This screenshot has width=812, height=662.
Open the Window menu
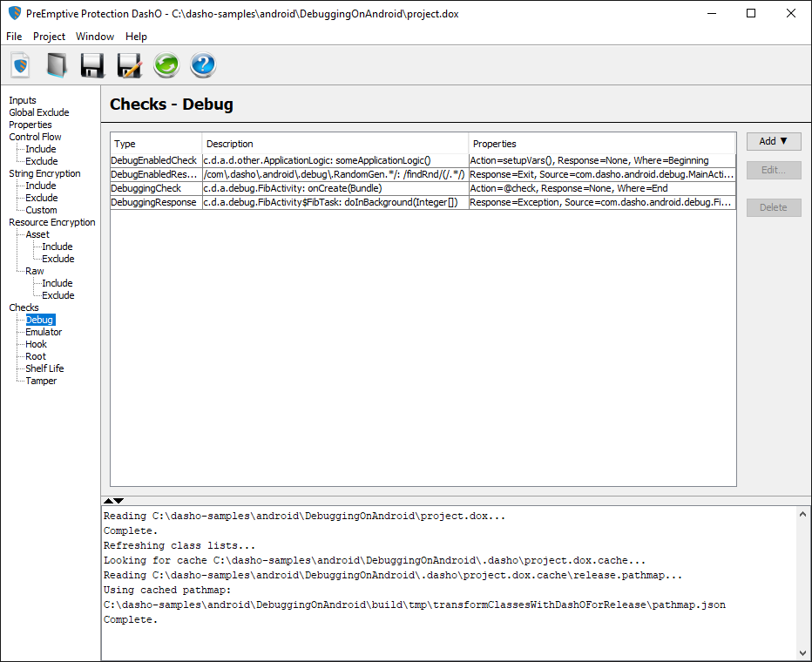click(x=95, y=37)
